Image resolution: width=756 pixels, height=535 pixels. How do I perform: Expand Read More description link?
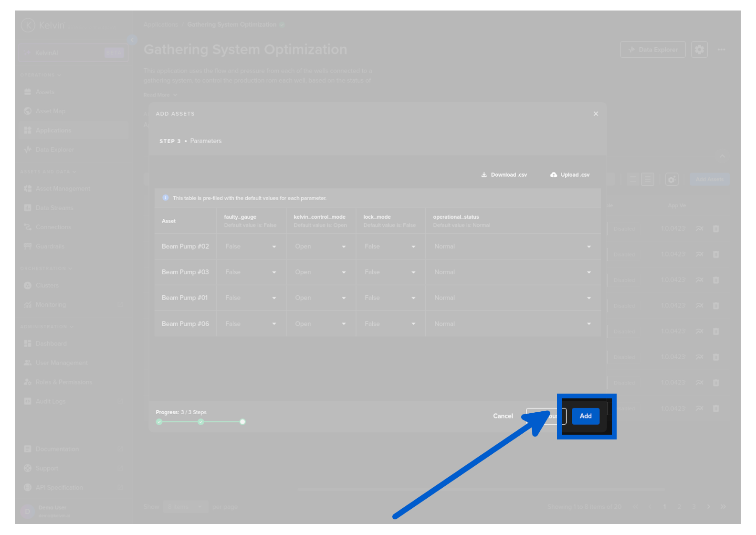pos(160,95)
